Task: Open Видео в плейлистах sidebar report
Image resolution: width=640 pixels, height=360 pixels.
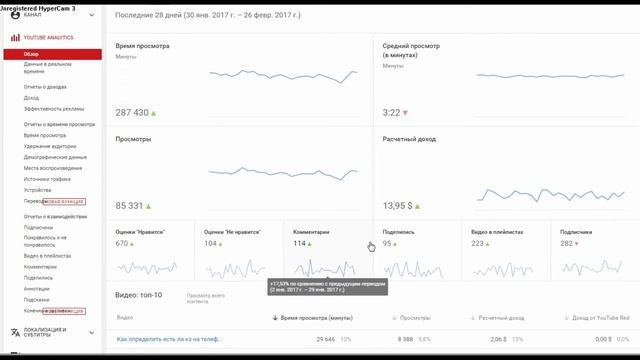Action: 47,256
